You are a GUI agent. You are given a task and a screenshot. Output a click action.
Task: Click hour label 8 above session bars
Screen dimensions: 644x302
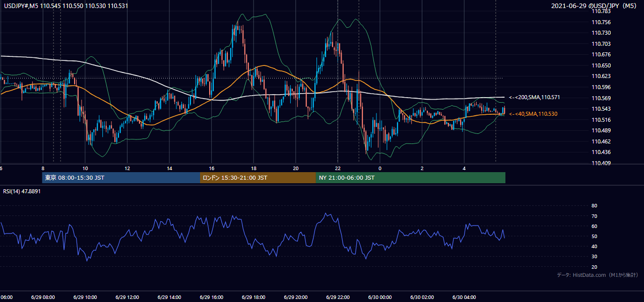click(x=43, y=168)
